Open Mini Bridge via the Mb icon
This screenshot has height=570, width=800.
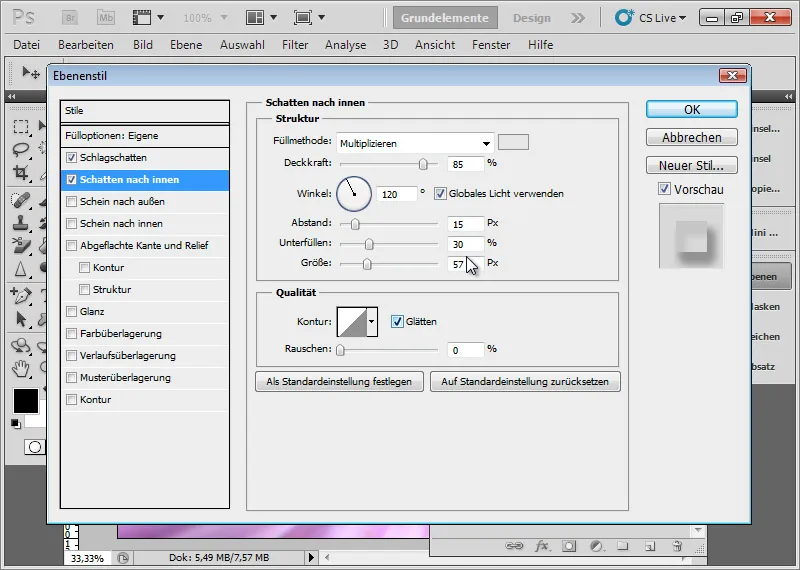pos(106,18)
